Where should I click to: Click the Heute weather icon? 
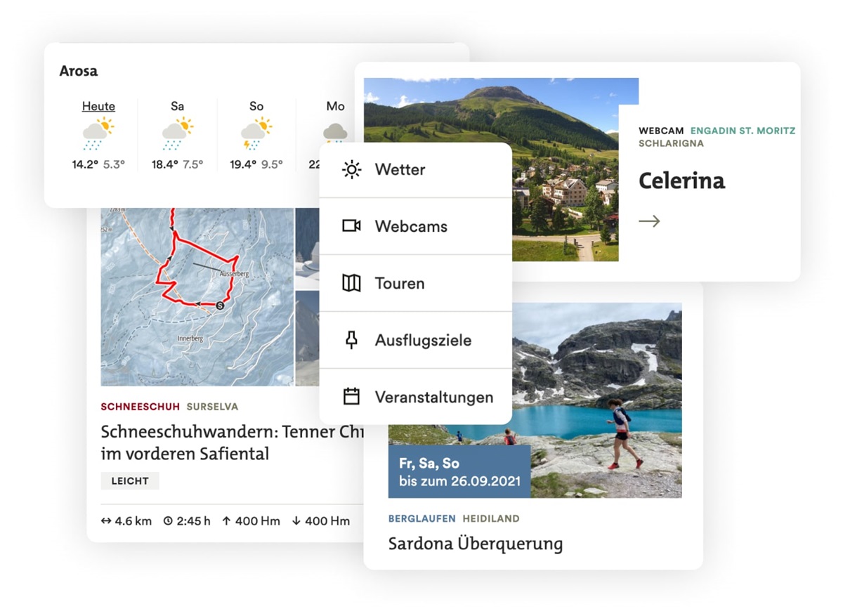pyautogui.click(x=98, y=133)
